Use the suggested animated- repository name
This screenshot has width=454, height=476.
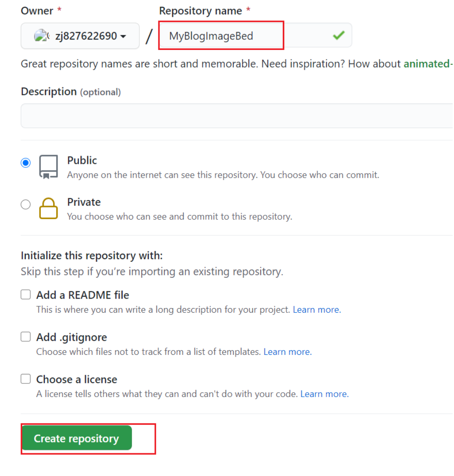click(x=428, y=64)
